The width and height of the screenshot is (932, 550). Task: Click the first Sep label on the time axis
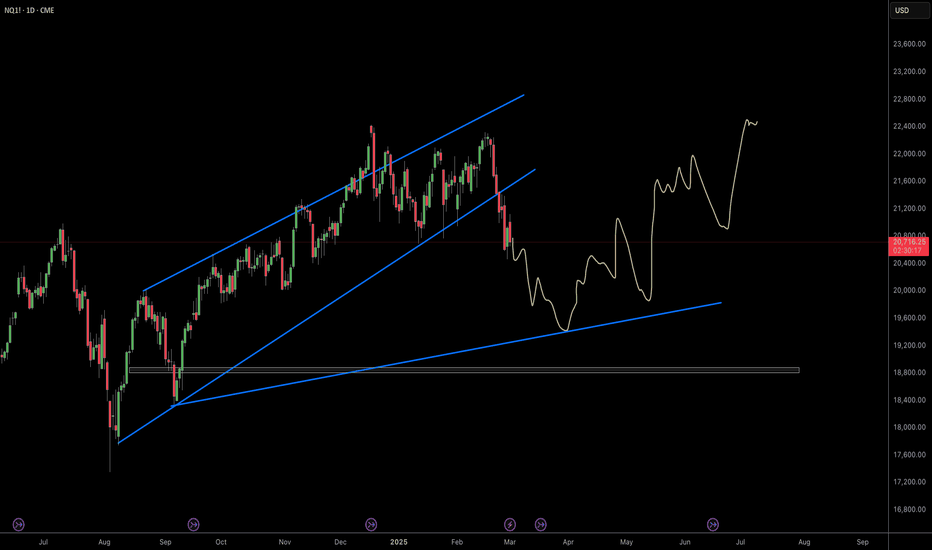tap(165, 542)
